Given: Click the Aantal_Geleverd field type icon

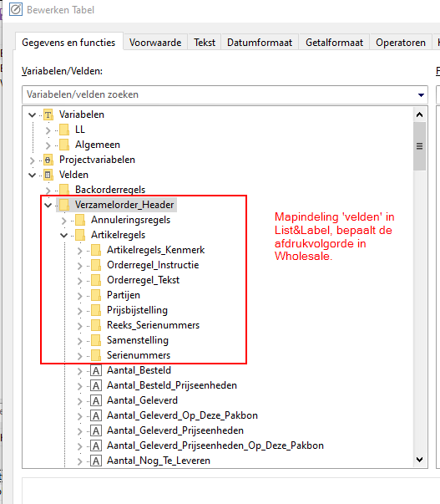Looking at the screenshot, I should 96,400.
